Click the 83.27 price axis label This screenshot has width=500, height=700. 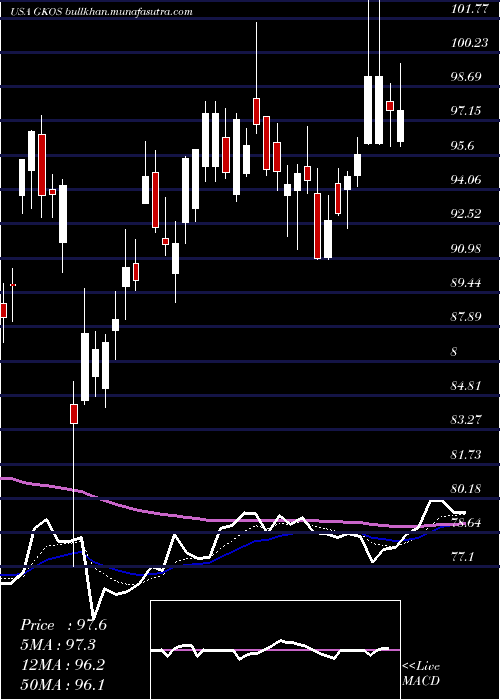[x=466, y=420]
